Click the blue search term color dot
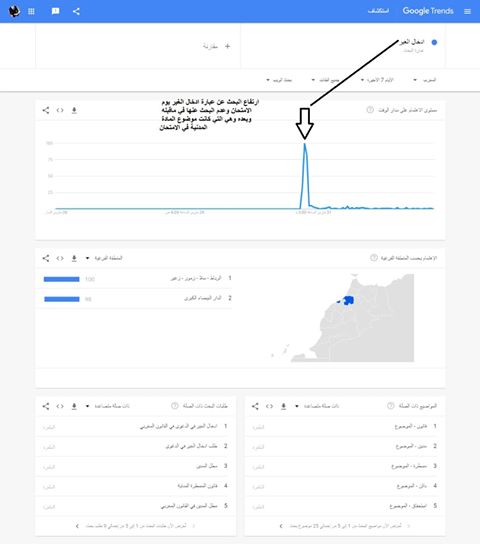480x544 pixels. pos(434,42)
